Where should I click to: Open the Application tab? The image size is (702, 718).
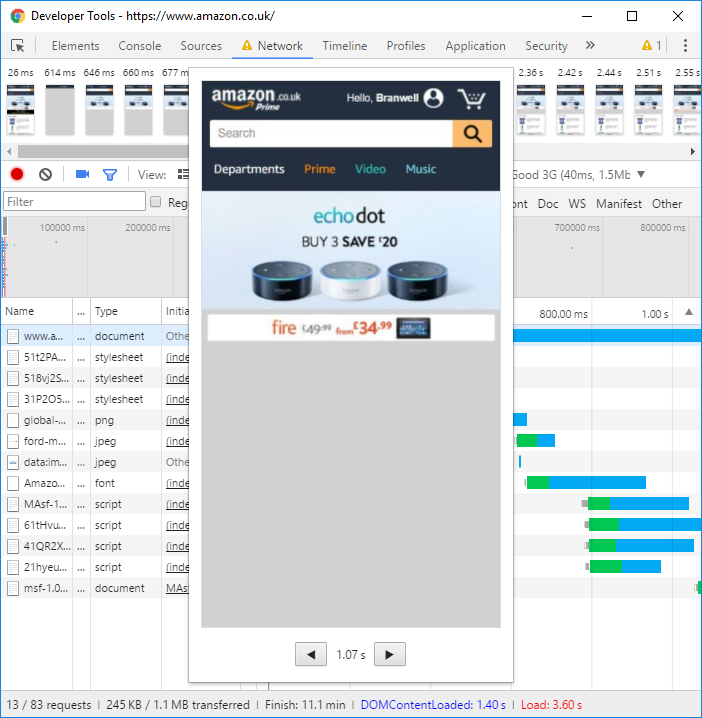coord(475,46)
